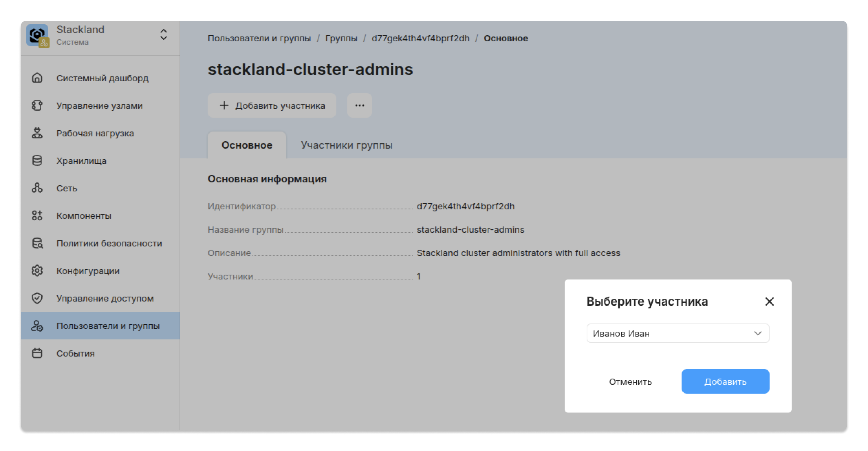
Task: Click the page title stackland-cluster-admins
Action: (x=310, y=69)
